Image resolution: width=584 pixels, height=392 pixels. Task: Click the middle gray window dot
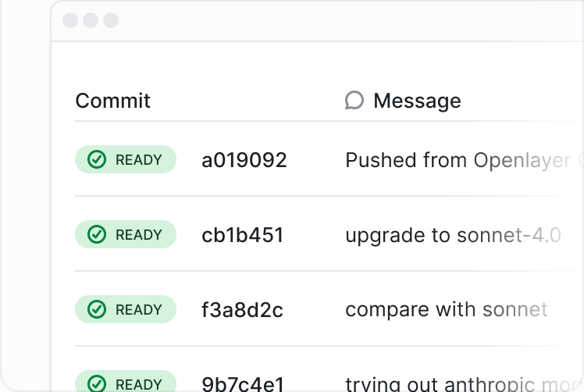click(91, 20)
